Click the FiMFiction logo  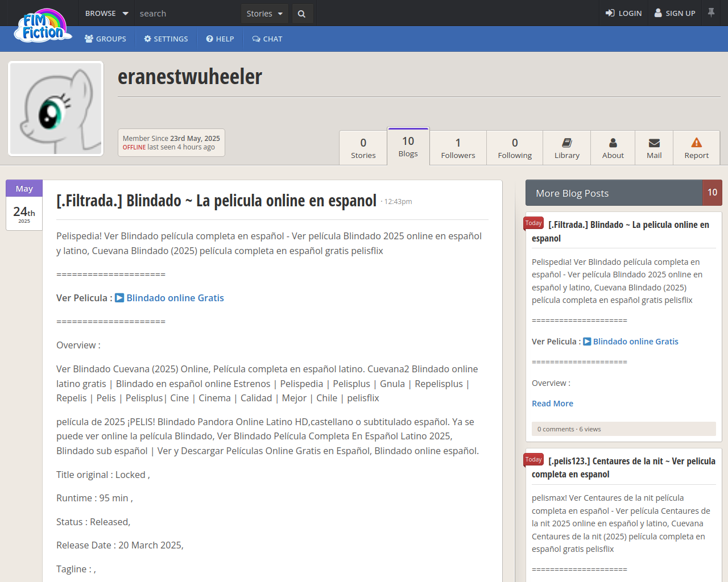(43, 25)
